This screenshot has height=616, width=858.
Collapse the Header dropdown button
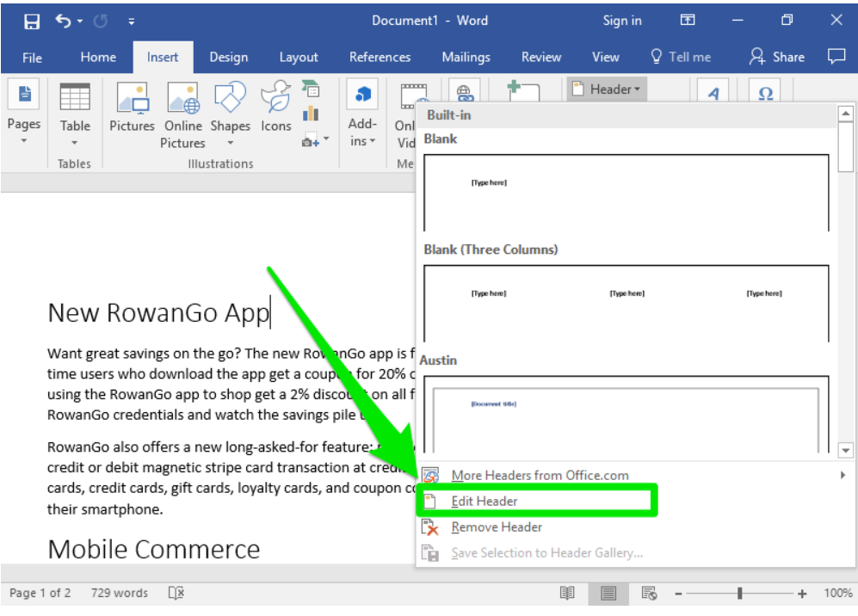606,89
